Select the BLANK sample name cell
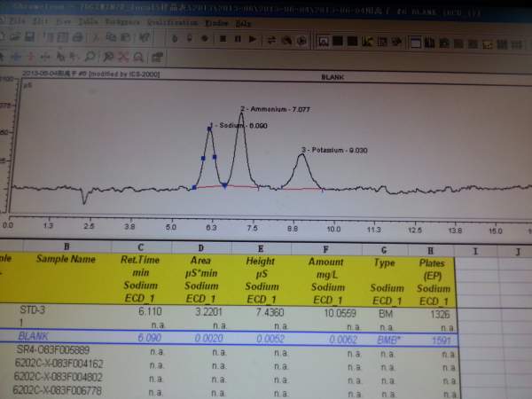This screenshot has height=399, width=532. pos(33,336)
